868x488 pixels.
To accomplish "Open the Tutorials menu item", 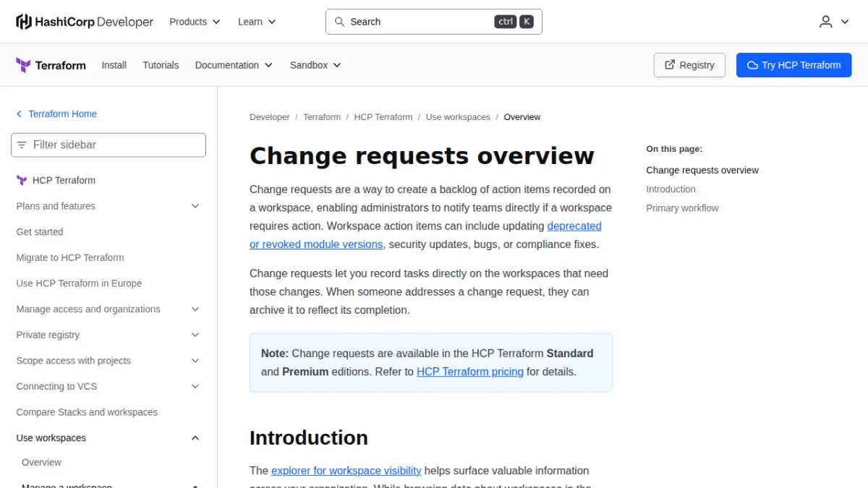I will (161, 65).
